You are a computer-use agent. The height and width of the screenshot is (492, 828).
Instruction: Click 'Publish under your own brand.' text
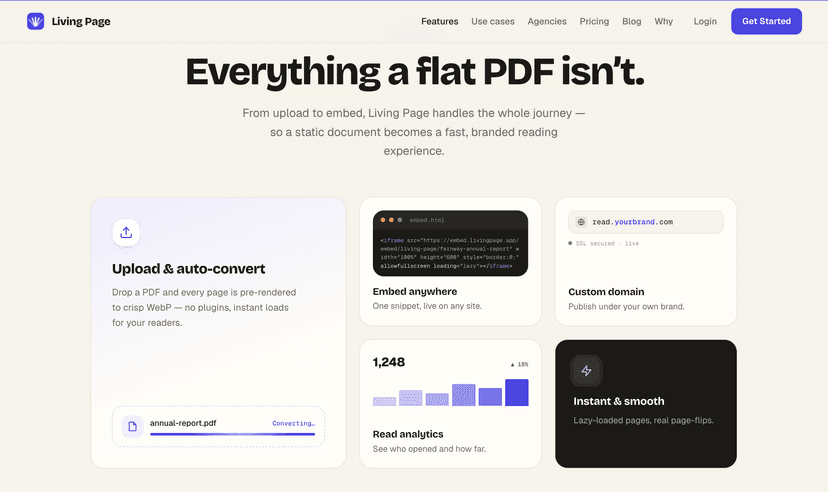coord(626,306)
